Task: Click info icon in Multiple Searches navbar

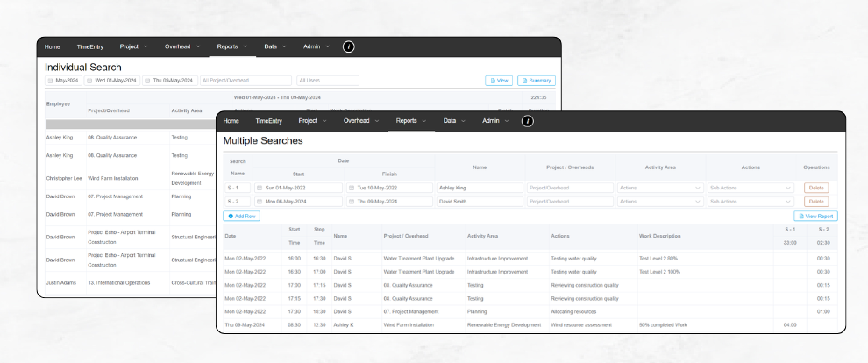Action: point(528,121)
